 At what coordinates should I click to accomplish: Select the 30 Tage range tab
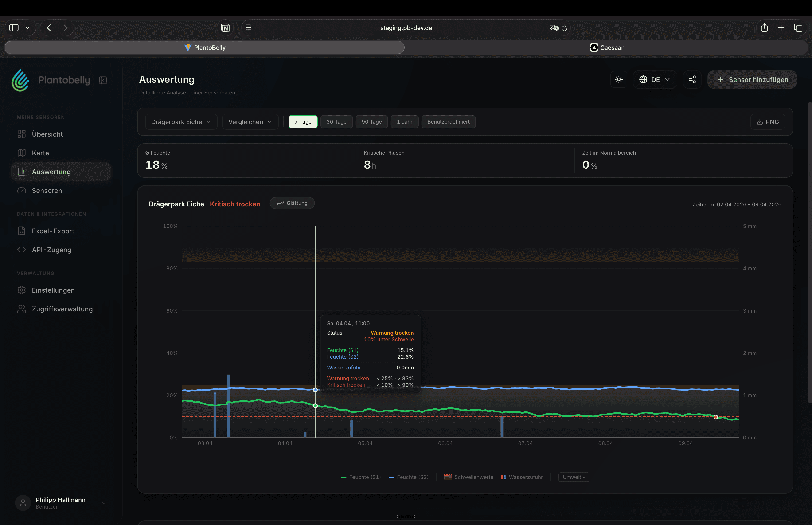point(336,122)
